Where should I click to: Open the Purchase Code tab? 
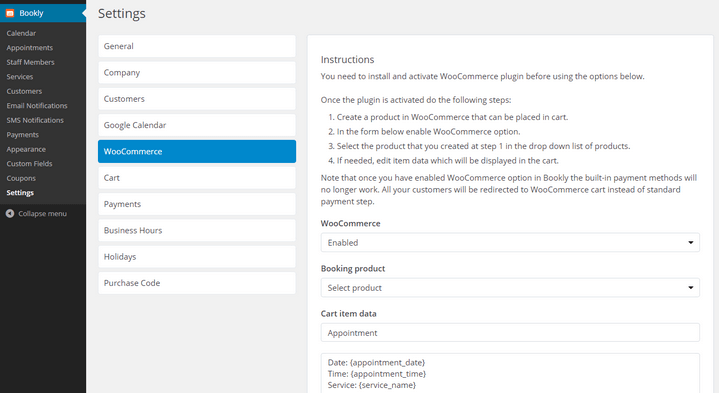click(x=197, y=283)
